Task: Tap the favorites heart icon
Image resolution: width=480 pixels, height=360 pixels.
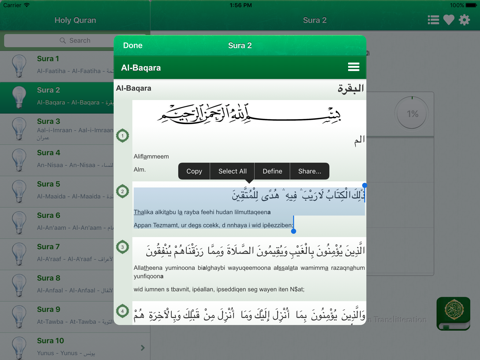Action: click(449, 20)
